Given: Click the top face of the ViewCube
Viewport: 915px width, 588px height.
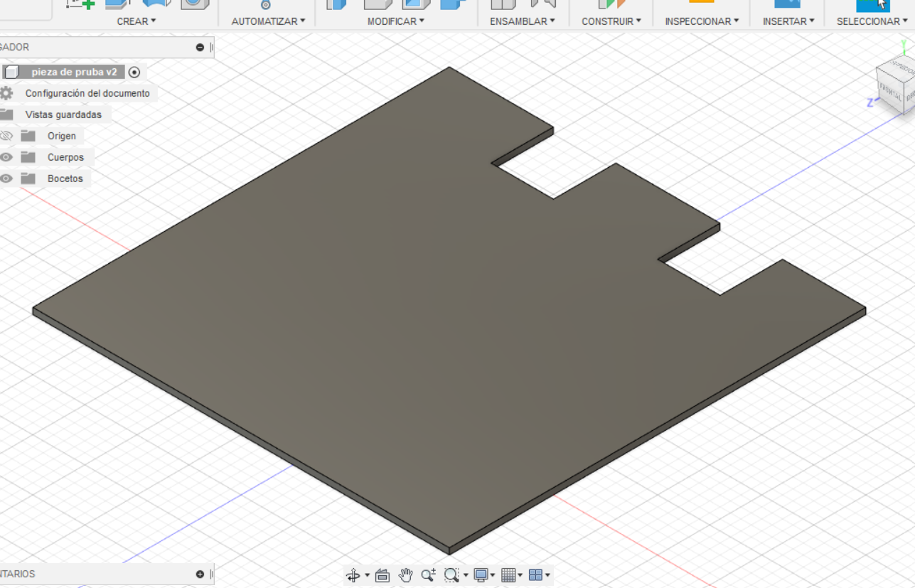Looking at the screenshot, I should tap(899, 68).
